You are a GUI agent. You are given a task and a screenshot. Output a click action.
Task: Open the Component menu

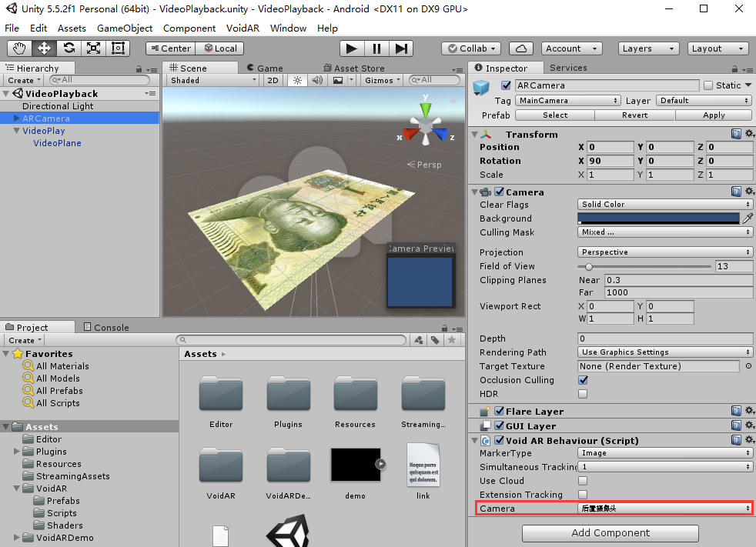[189, 28]
